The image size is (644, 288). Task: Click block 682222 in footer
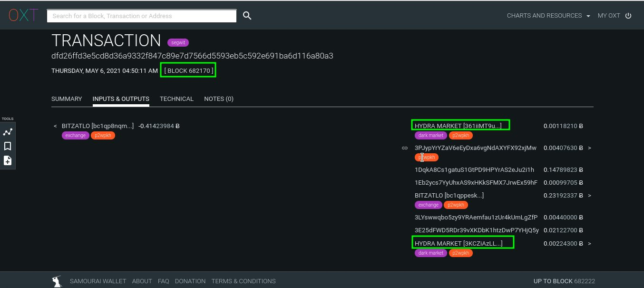584,281
